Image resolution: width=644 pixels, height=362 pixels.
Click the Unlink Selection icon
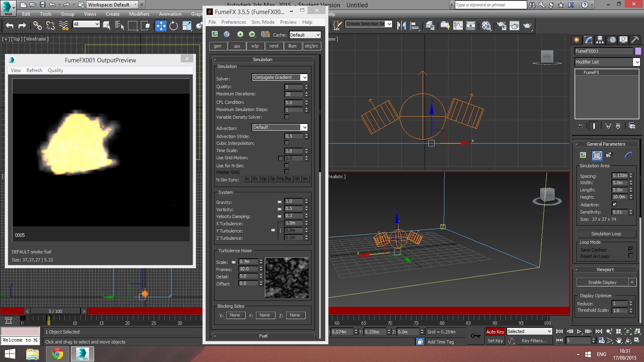pos(50,26)
